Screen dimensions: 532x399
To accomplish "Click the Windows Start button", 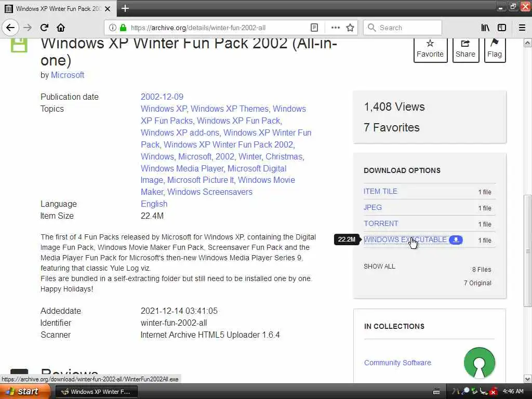I will coord(24,391).
